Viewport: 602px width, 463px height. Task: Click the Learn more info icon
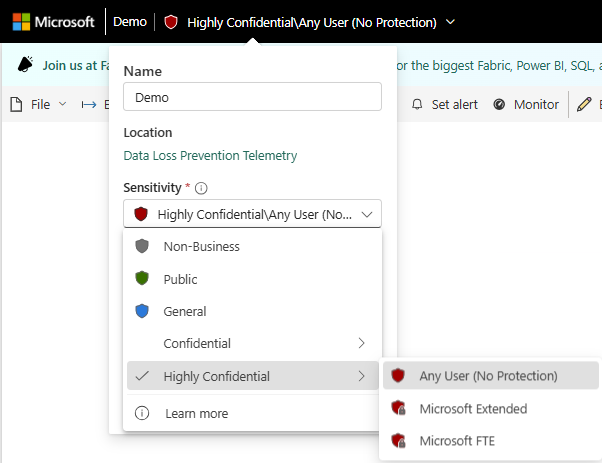coord(142,413)
